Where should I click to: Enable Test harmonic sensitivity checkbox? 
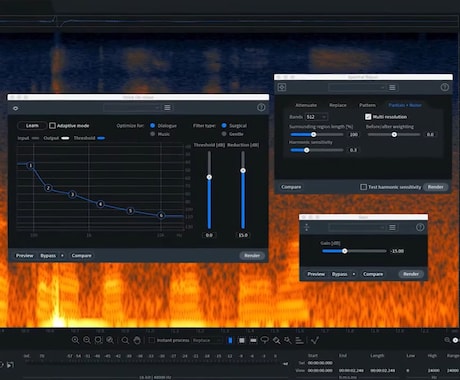(x=363, y=187)
